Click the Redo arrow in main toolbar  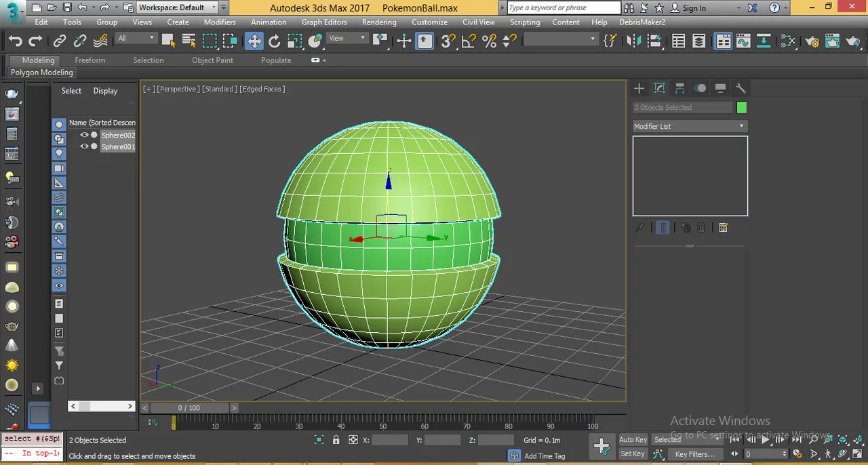[x=35, y=41]
